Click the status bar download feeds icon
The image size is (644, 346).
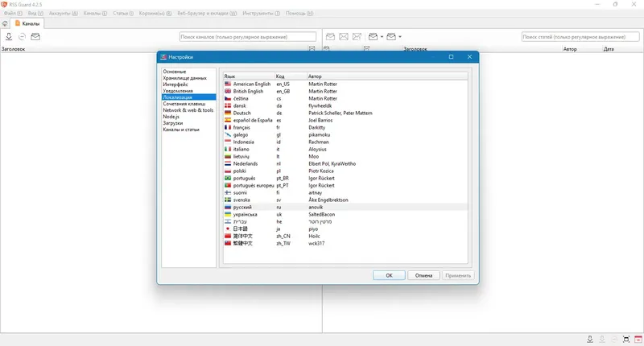[x=590, y=339]
